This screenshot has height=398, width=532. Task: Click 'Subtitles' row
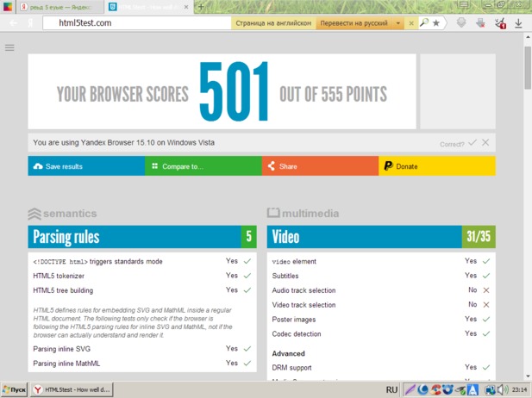[x=381, y=276]
